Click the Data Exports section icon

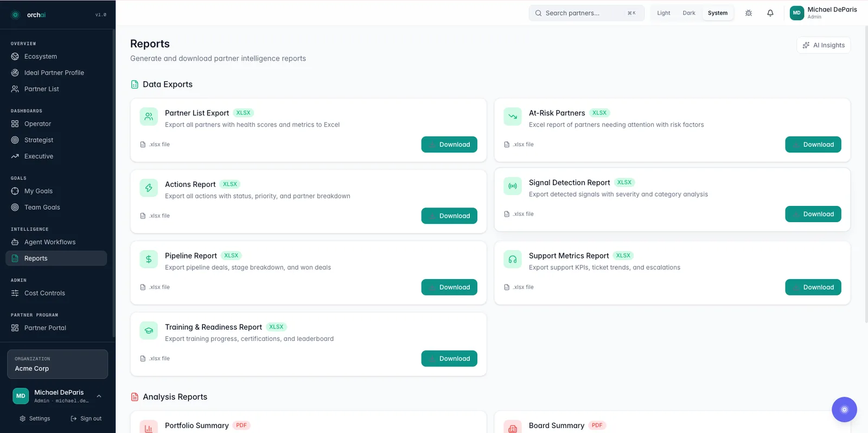pyautogui.click(x=135, y=85)
